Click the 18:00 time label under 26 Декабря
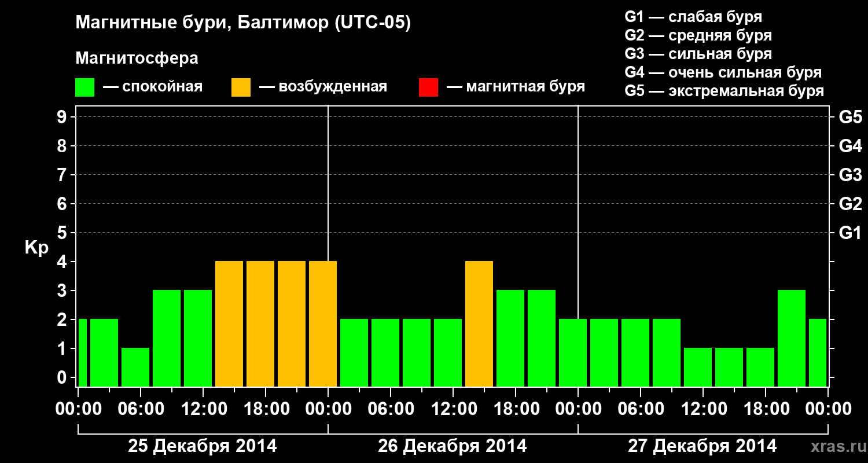The width and height of the screenshot is (868, 463). tap(516, 409)
